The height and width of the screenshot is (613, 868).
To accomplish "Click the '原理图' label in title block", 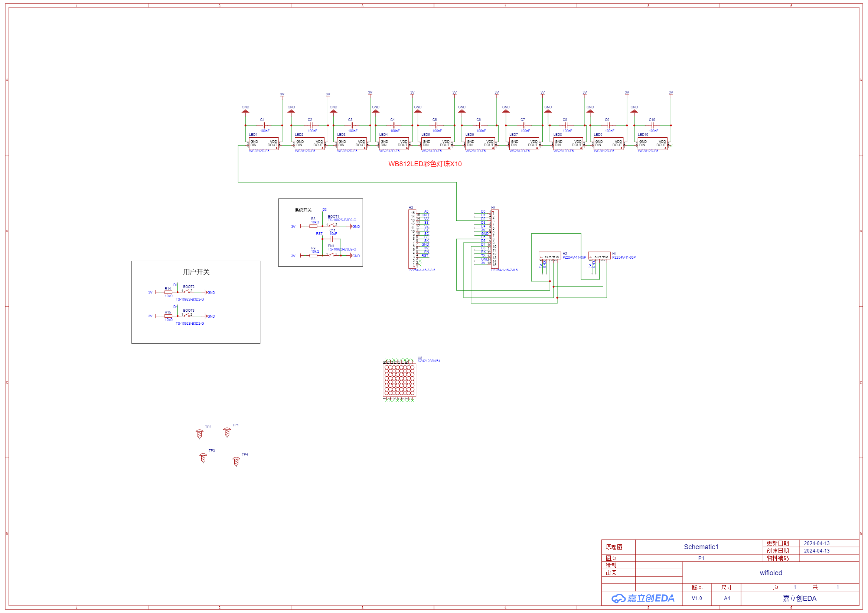I will pyautogui.click(x=614, y=547).
